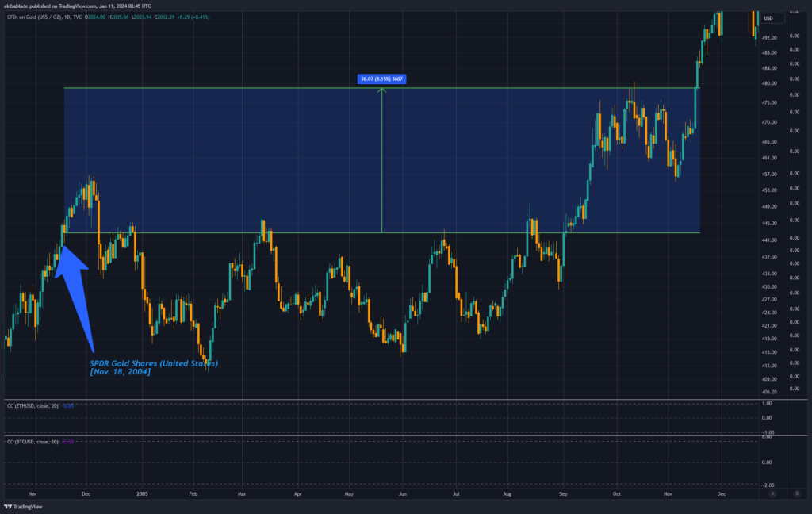Viewport: 812px width, 514px height.
Task: Select the CC (ETHUSD, close, 20) indicator legend
Action: point(40,406)
